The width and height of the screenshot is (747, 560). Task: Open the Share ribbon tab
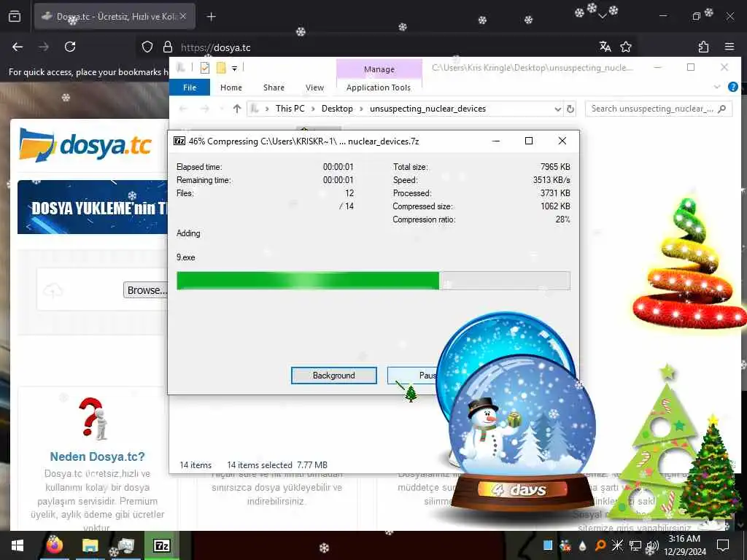274,87
